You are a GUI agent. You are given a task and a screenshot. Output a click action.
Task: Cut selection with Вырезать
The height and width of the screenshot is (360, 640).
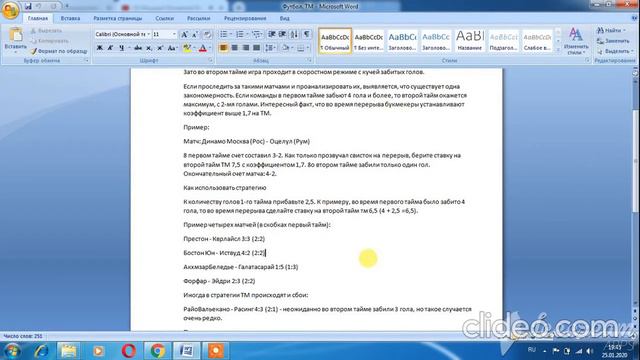coord(46,31)
